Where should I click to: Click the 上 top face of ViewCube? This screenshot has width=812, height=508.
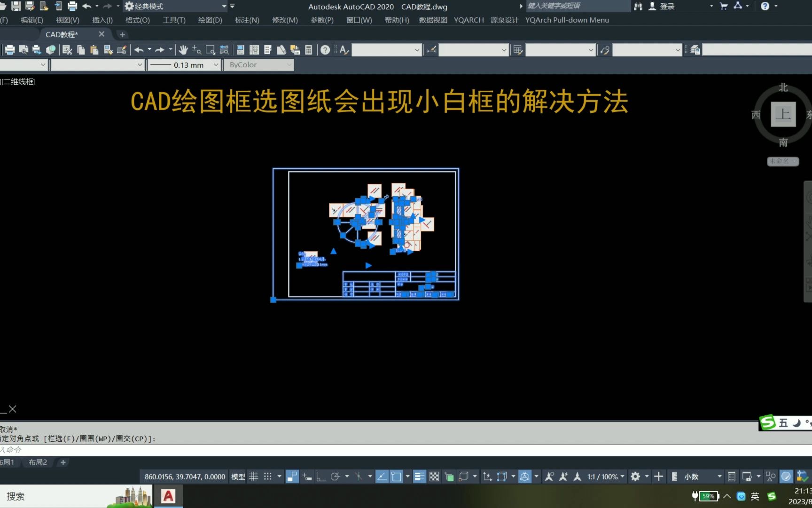click(783, 114)
